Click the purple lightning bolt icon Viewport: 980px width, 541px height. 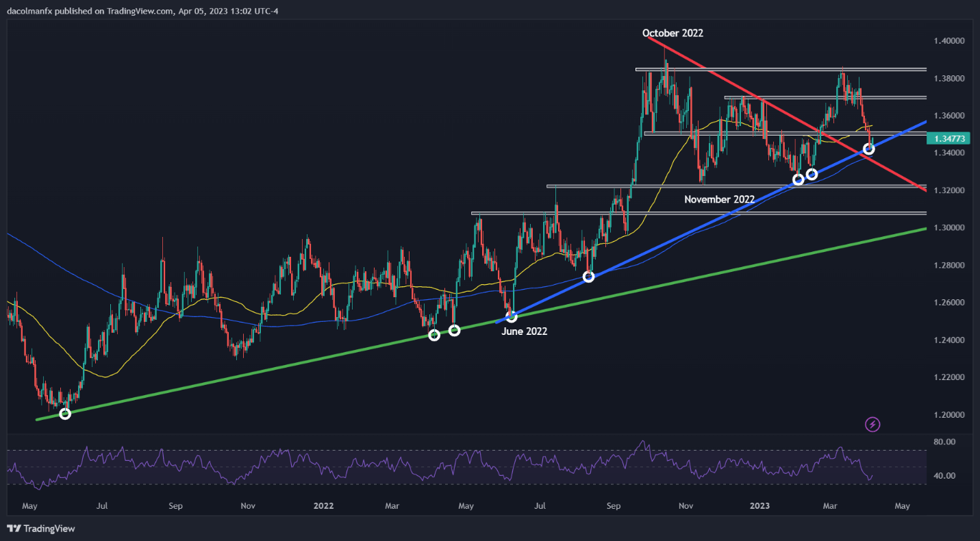click(872, 425)
